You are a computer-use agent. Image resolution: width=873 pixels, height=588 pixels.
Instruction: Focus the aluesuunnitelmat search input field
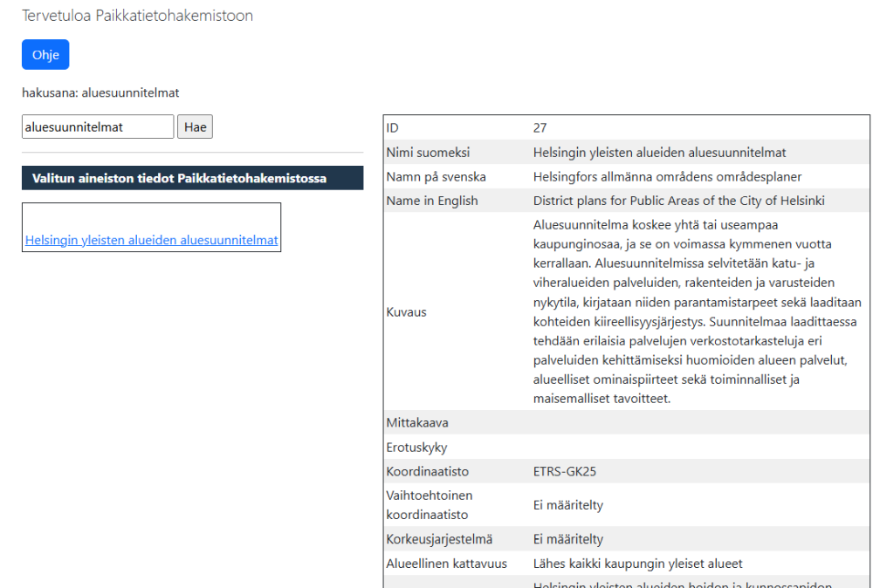click(98, 126)
